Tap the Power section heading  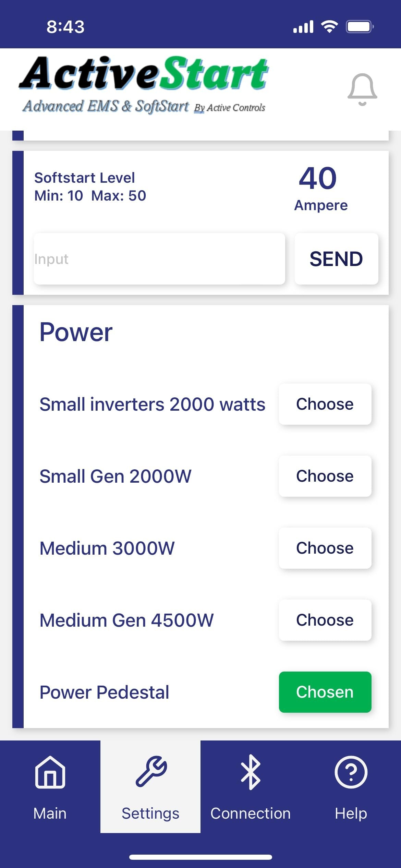pyautogui.click(x=76, y=332)
